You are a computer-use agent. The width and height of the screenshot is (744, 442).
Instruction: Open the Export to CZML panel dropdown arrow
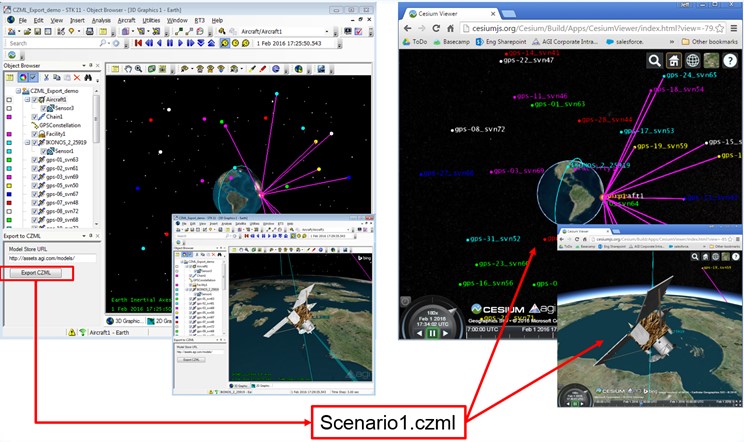pos(84,236)
